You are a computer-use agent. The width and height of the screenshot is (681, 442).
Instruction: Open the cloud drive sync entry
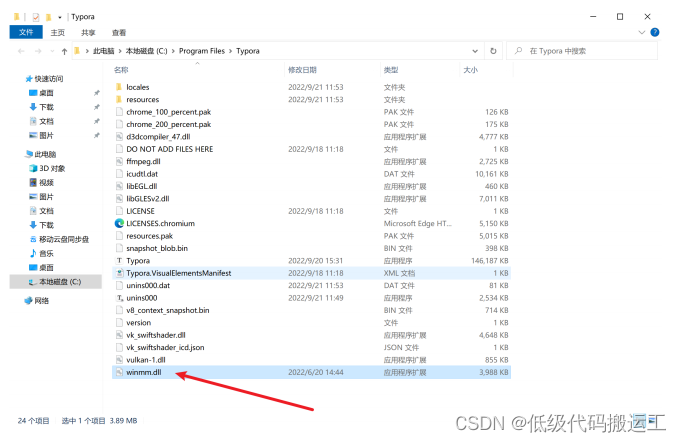coord(59,239)
